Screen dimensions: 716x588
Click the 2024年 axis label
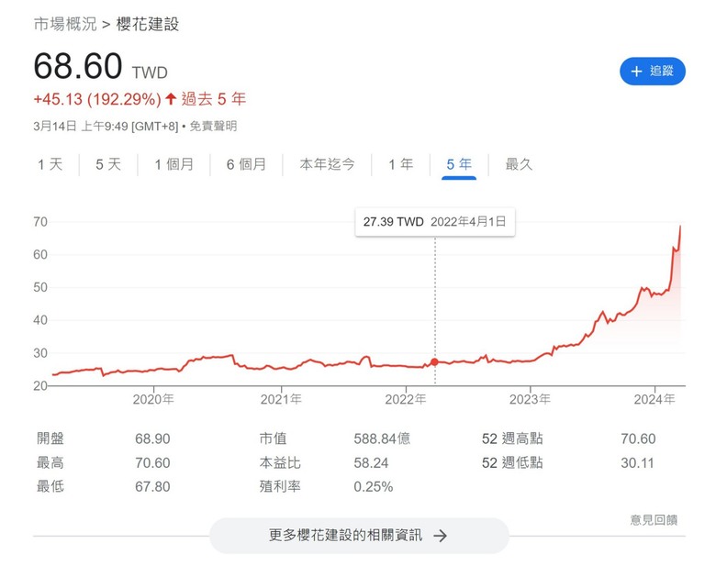654,400
